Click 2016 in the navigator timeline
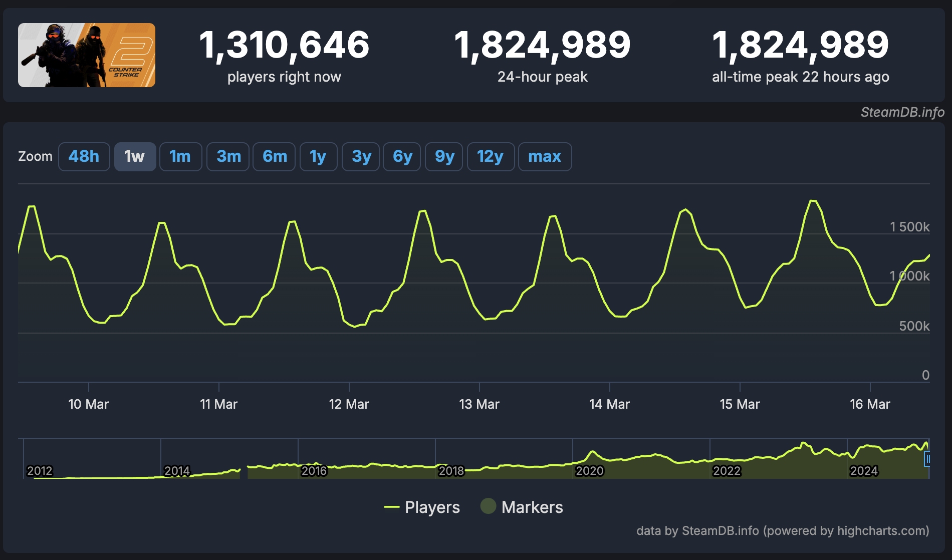 point(314,471)
